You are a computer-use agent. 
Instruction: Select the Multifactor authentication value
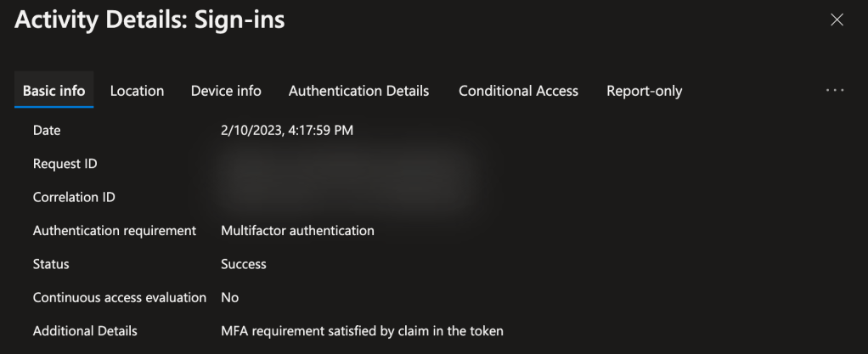click(x=297, y=230)
